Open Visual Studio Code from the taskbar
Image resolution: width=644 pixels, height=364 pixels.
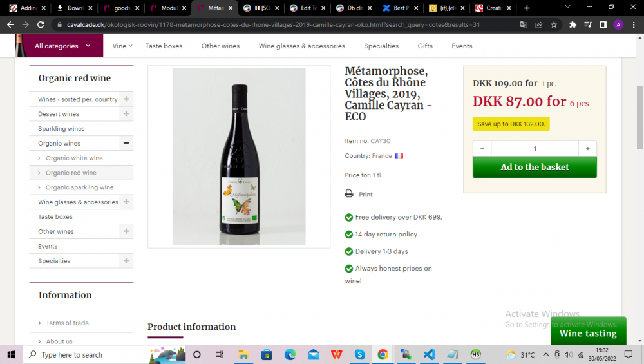[430, 354]
